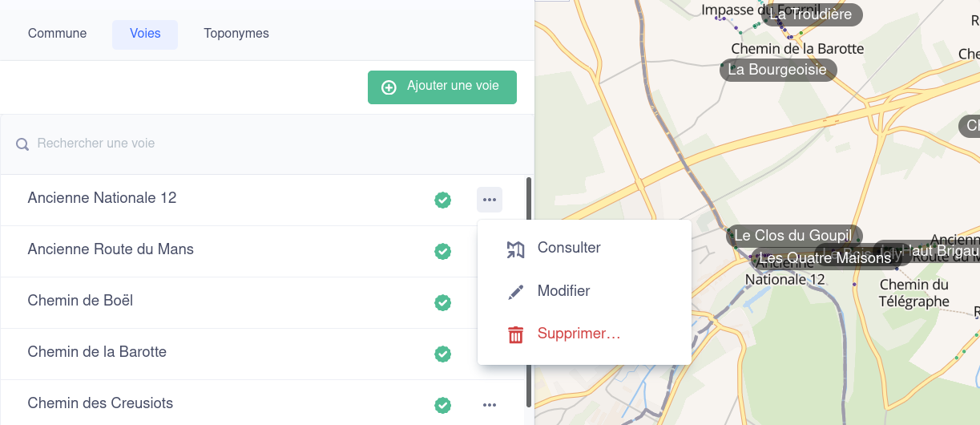This screenshot has width=980, height=425.
Task: Toggle certification badge of Ancienne Route du Mans
Action: click(442, 251)
